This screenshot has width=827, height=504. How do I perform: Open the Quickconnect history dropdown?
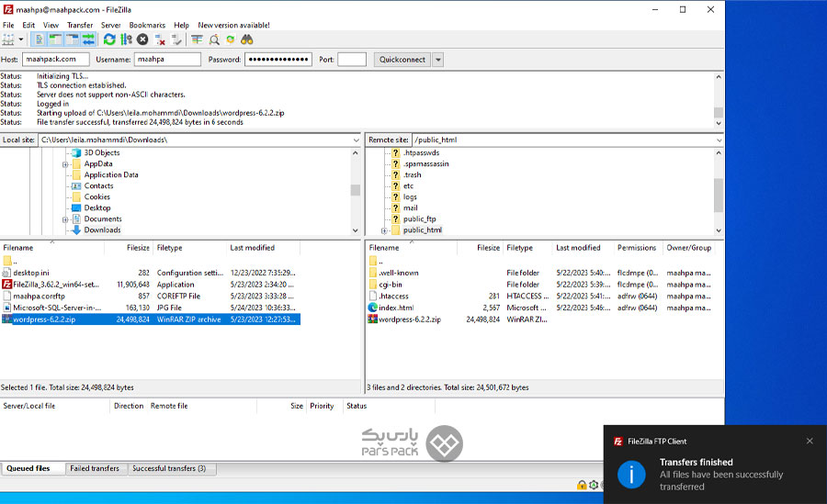coord(437,60)
